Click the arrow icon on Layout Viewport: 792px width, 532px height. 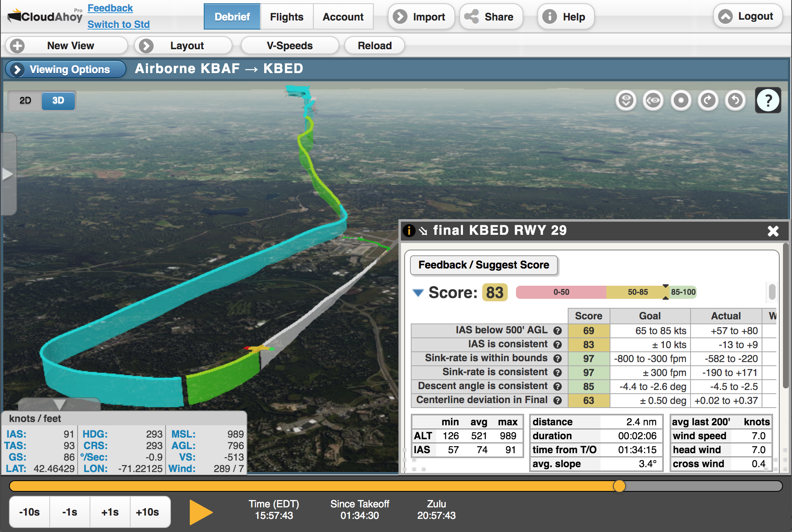tap(146, 46)
